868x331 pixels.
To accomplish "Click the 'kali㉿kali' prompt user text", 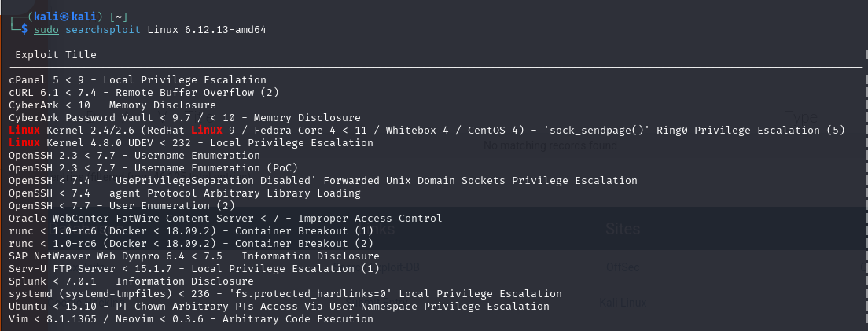I will pos(64,17).
